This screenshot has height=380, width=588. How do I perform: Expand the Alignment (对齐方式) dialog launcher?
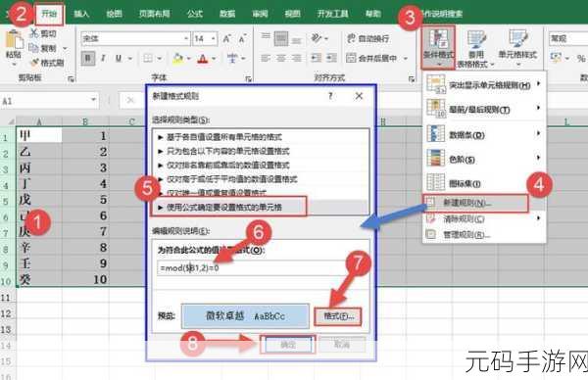pos(412,78)
